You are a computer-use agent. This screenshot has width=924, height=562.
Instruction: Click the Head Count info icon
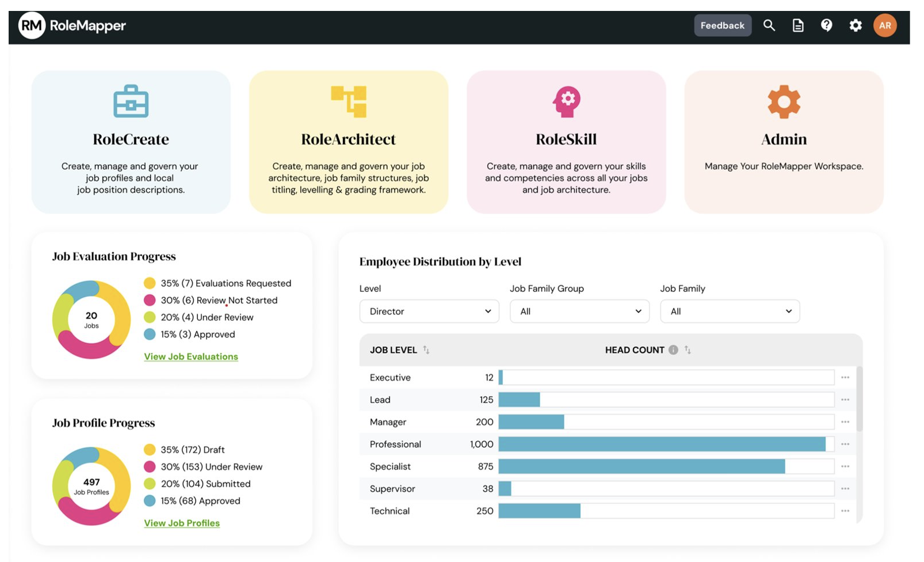(673, 350)
